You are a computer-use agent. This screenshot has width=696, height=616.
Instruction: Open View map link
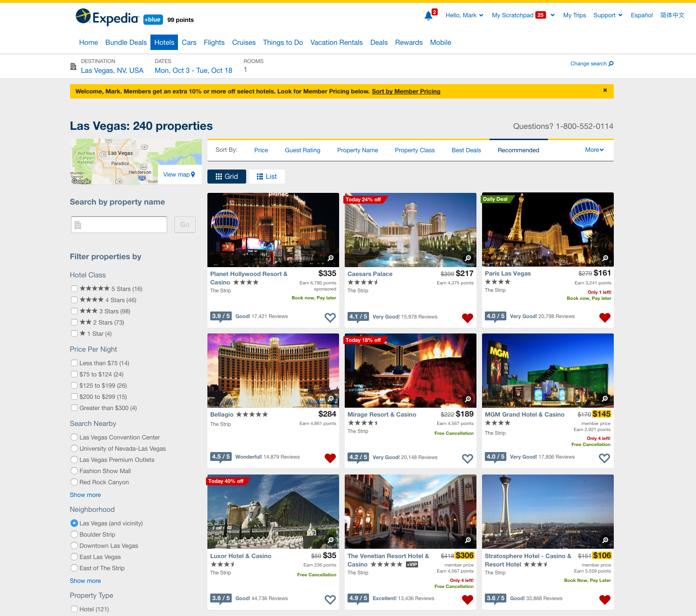coord(179,175)
